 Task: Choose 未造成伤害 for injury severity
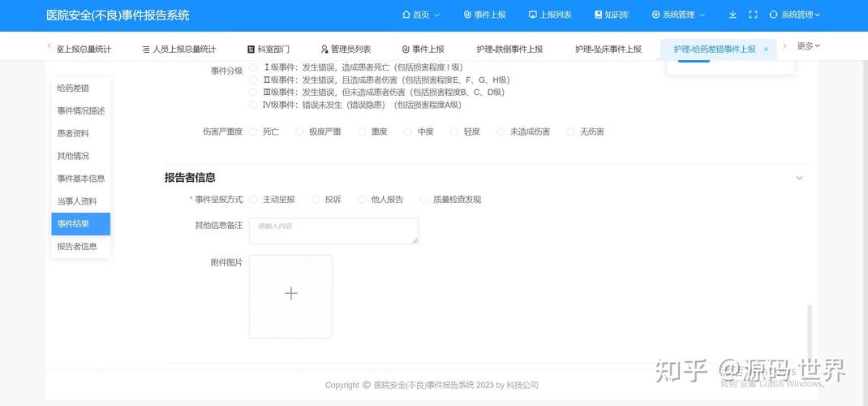[501, 132]
